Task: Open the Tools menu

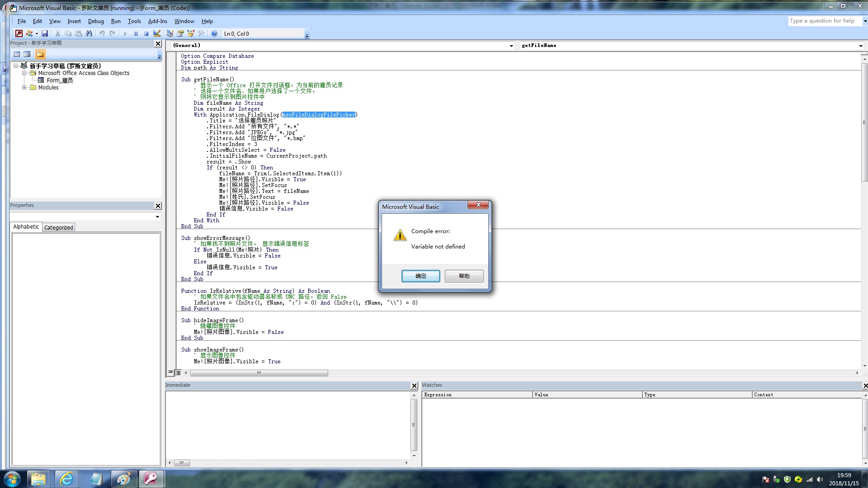Action: (134, 21)
